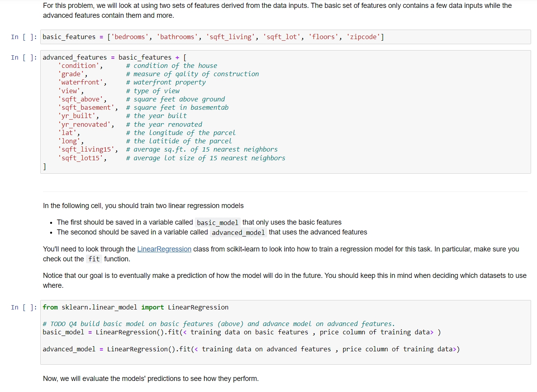Click the In [ ] prompt beside advanced_features
Image resolution: width=537 pixels, height=392 pixels.
point(23,57)
